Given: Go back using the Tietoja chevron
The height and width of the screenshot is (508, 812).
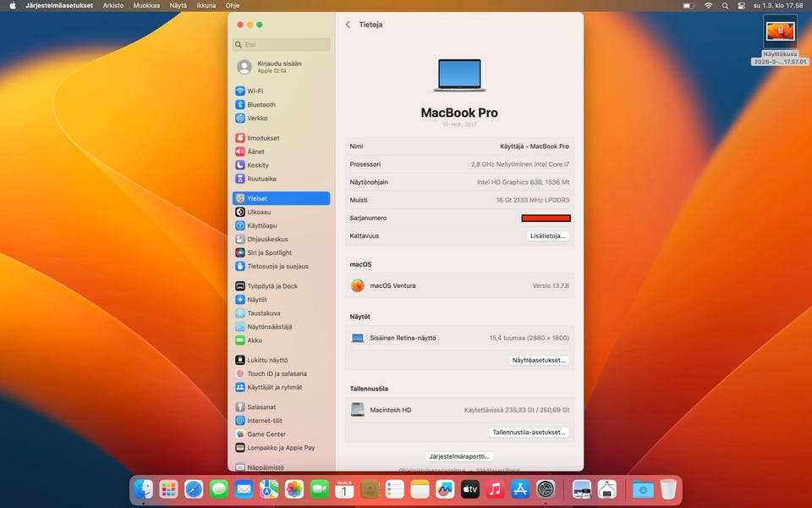Looking at the screenshot, I should point(348,25).
